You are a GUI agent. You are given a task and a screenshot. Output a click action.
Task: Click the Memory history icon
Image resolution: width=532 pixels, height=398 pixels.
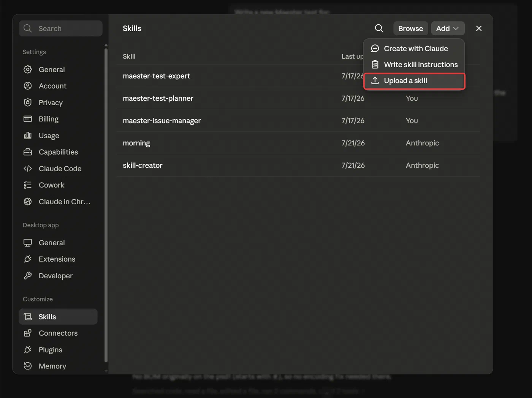pyautogui.click(x=28, y=366)
